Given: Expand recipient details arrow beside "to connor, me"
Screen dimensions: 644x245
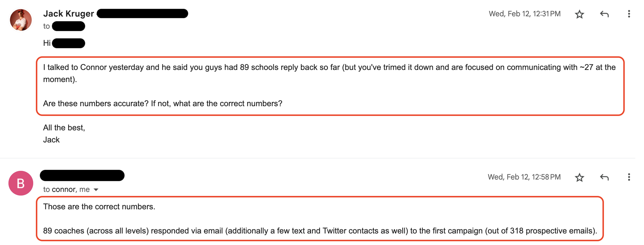Looking at the screenshot, I should pyautogui.click(x=96, y=190).
